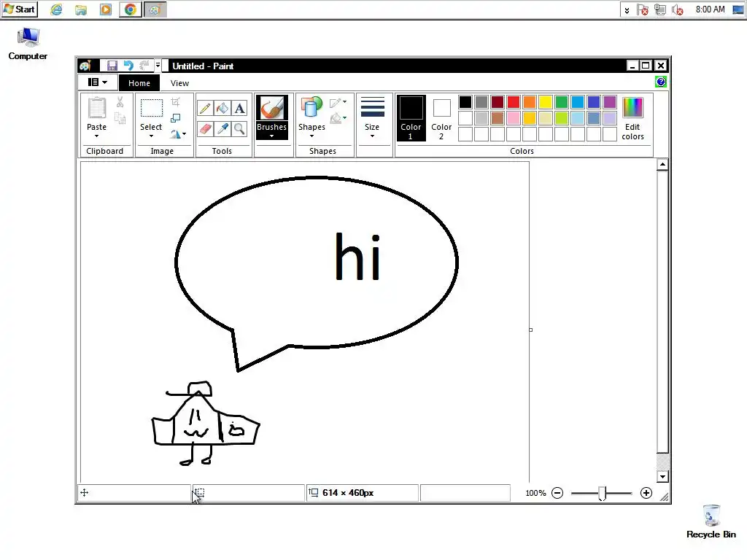This screenshot has width=747, height=560.
Task: Pick the black color swatch
Action: click(465, 102)
